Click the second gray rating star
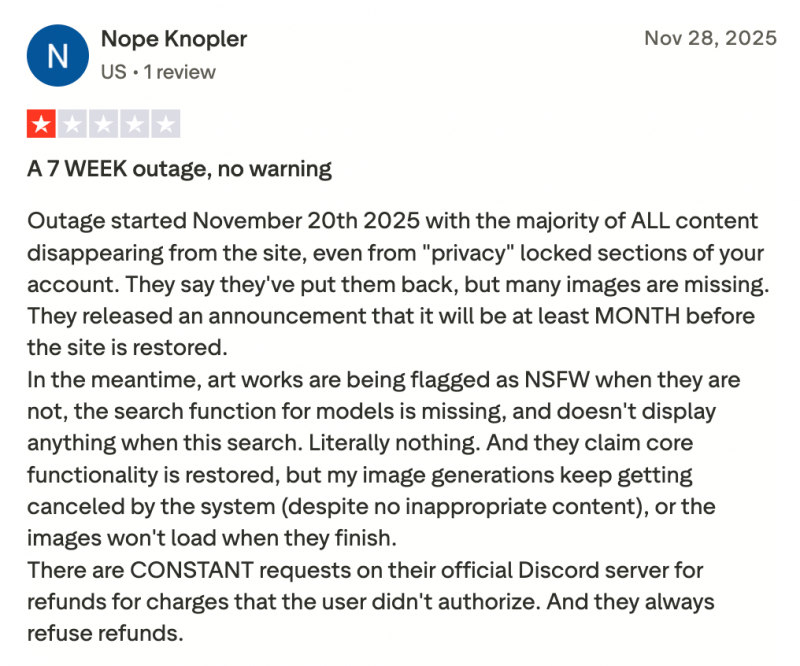This screenshot has width=800, height=666. [73, 125]
